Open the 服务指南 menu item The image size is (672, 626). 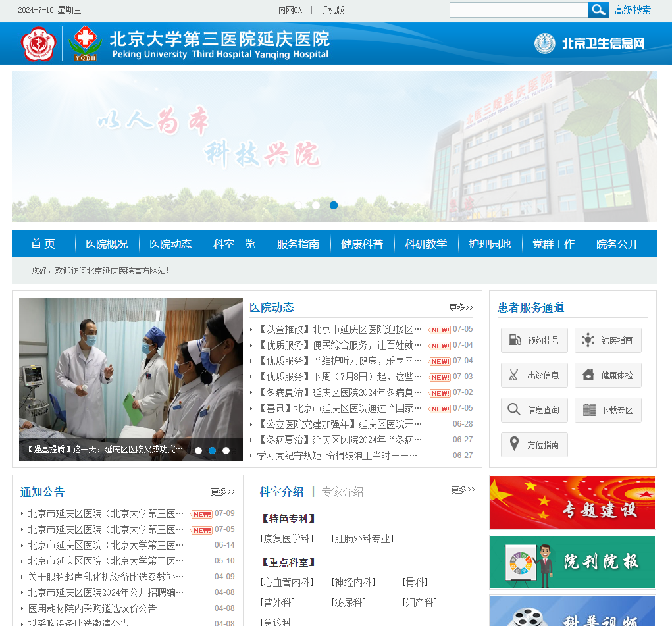(298, 244)
